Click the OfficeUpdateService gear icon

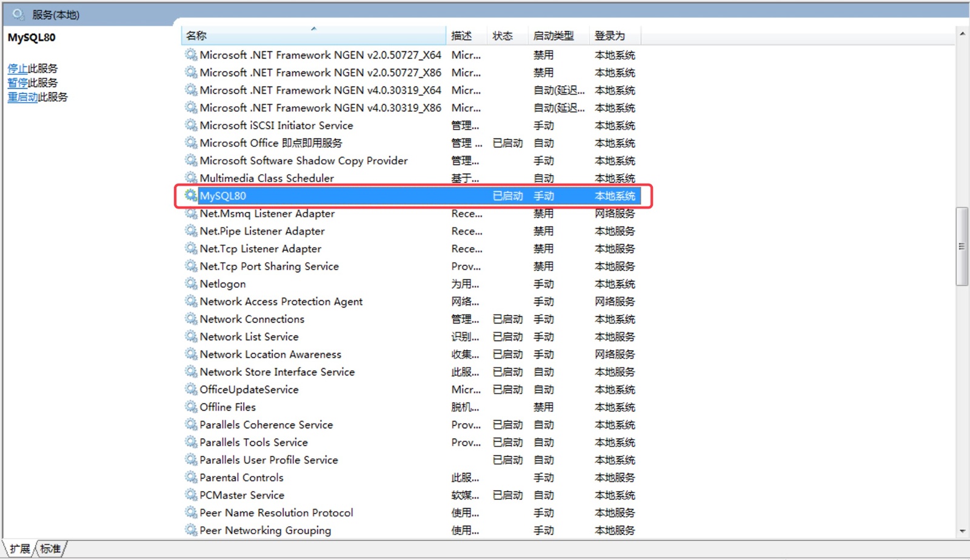pyautogui.click(x=191, y=389)
